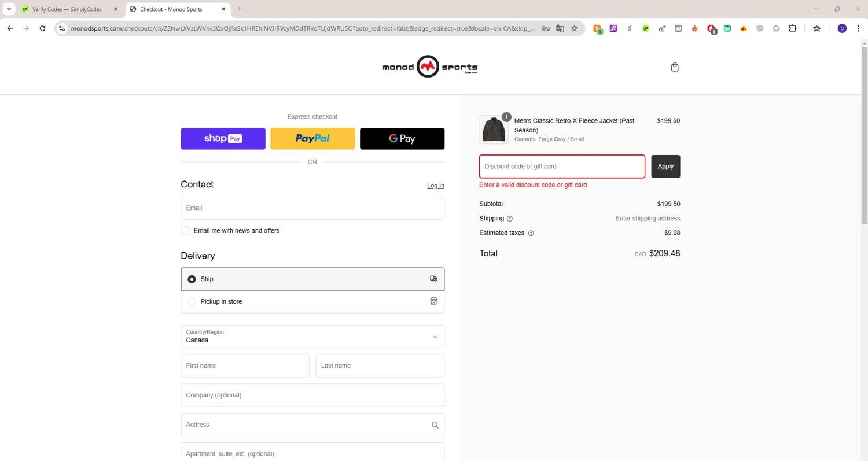This screenshot has height=461, width=868.
Task: Open the browser extensions puzzle icon
Action: [793, 28]
